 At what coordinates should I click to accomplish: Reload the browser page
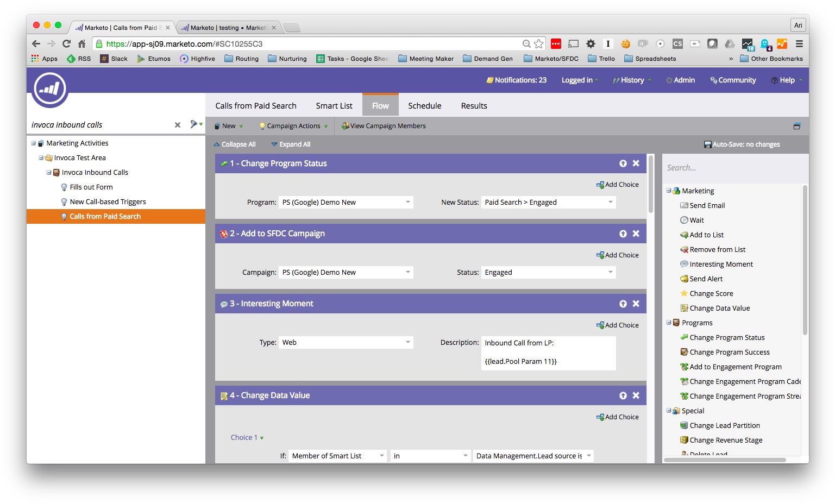pos(66,44)
